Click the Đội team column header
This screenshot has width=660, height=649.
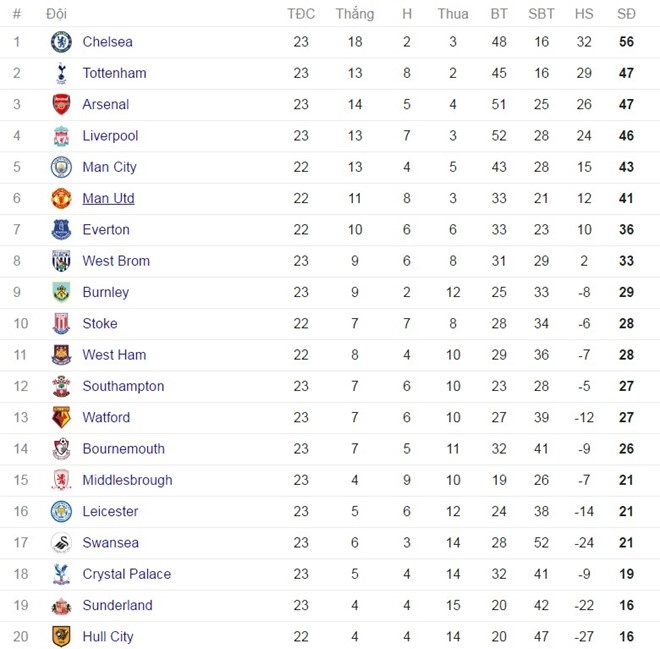[57, 14]
